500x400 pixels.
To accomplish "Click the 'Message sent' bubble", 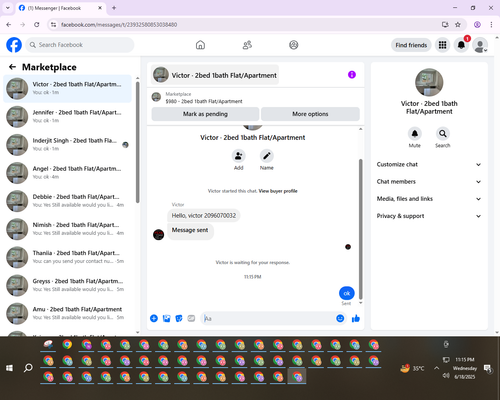I will pos(190,231).
